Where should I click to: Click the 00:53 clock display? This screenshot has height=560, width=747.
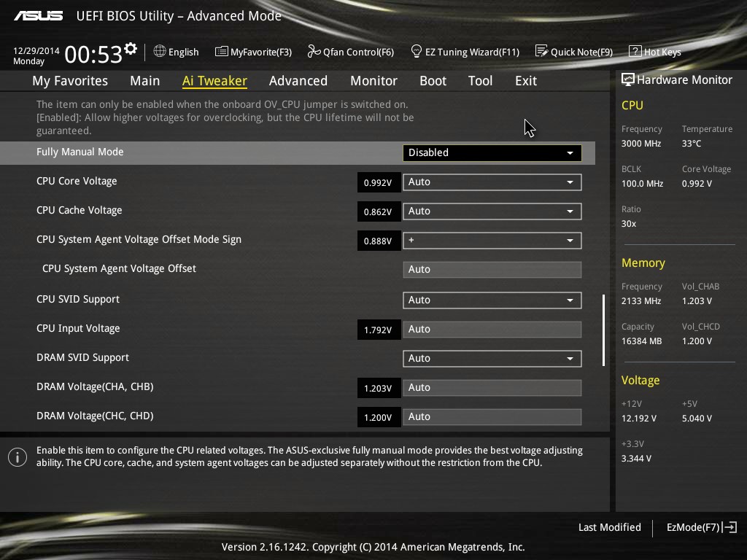(x=93, y=54)
